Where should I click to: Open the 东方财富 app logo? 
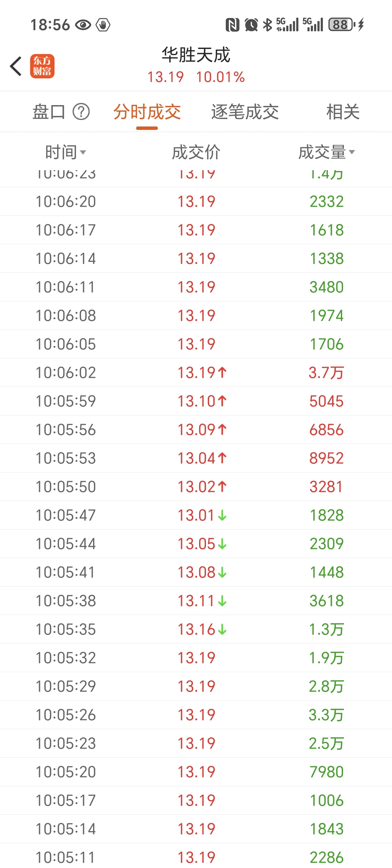point(42,66)
